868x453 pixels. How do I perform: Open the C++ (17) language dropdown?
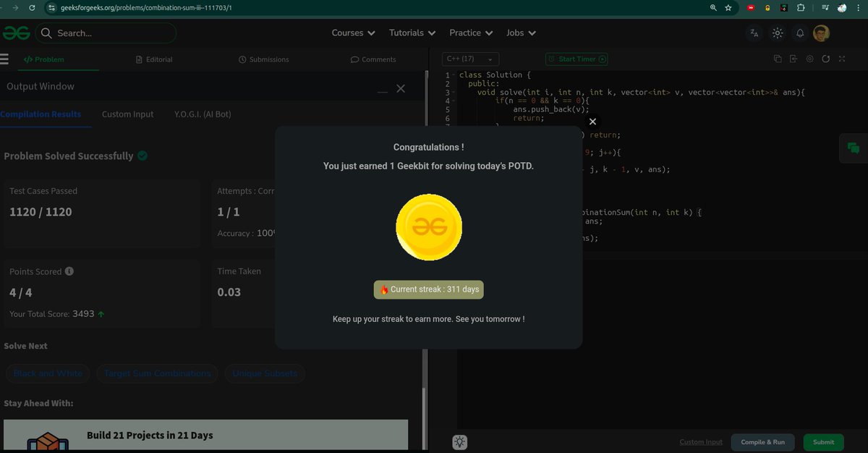[x=470, y=59]
